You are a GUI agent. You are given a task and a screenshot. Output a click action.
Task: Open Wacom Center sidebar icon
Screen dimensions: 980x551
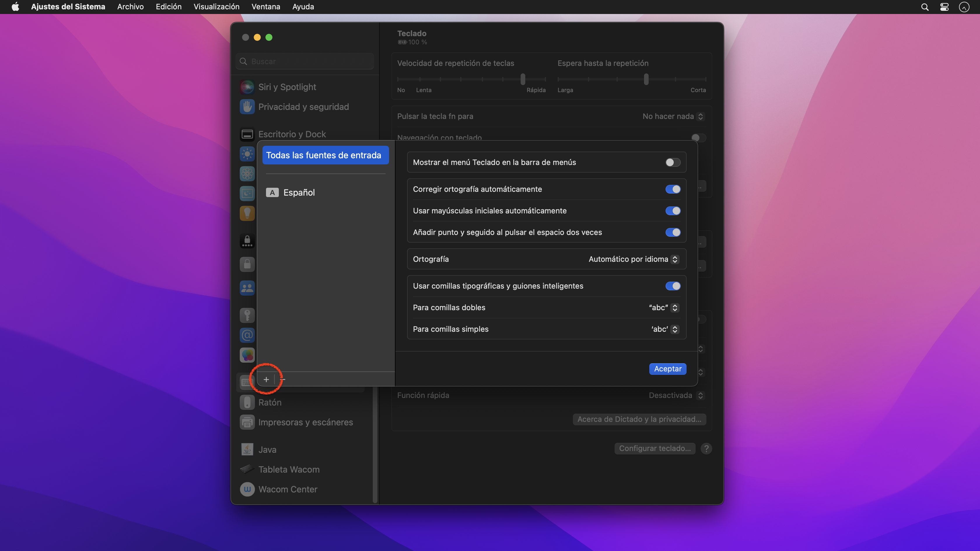coord(247,489)
